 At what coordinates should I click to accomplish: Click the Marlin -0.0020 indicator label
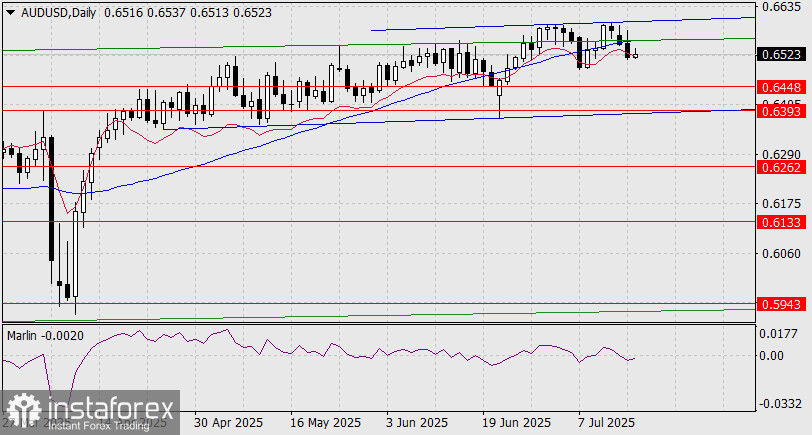[x=45, y=336]
